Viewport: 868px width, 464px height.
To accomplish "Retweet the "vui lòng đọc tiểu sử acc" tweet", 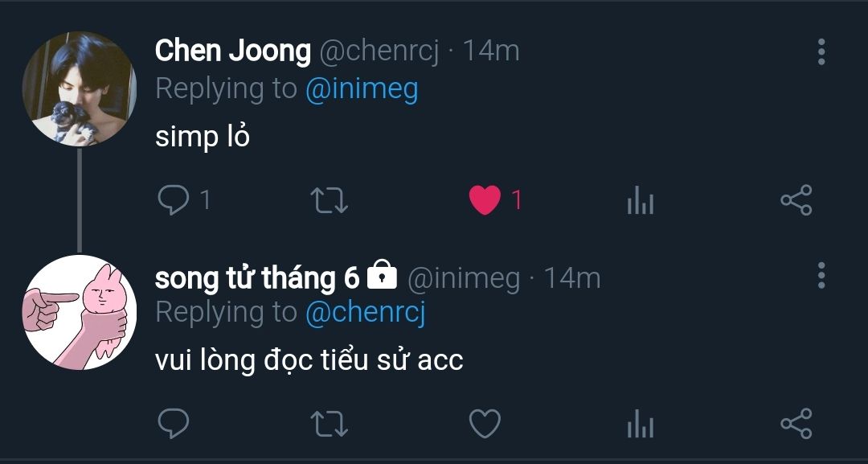I will click(x=329, y=424).
